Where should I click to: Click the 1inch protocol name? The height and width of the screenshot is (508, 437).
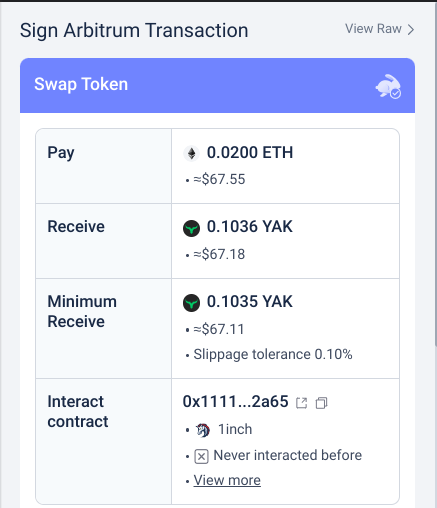coord(235,429)
